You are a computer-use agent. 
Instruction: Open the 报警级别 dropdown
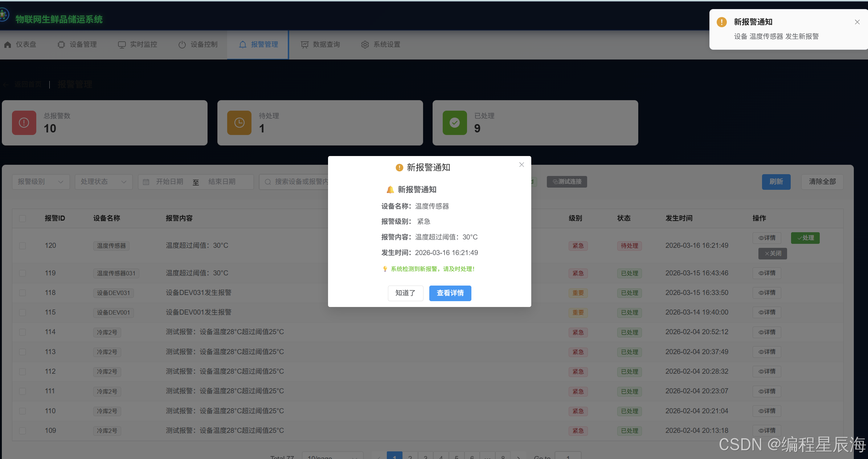coord(41,182)
